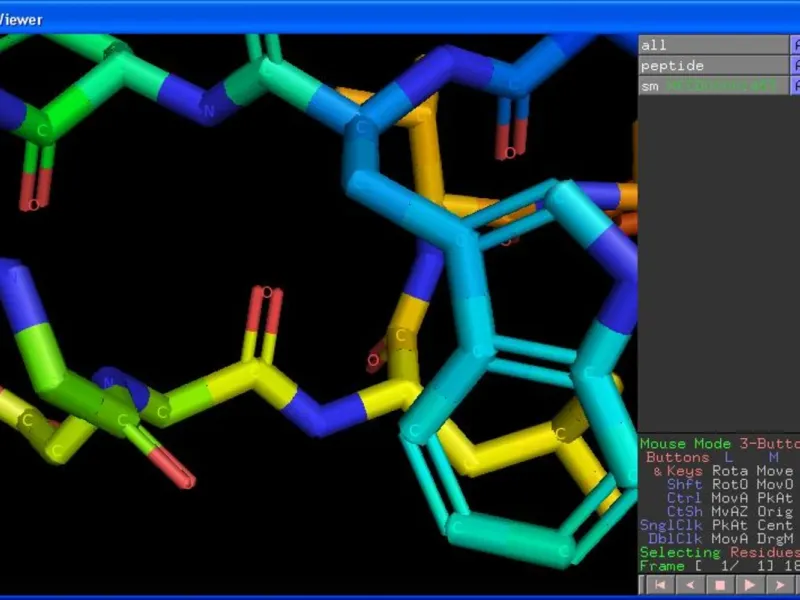The image size is (800, 600).
Task: Click 'PkAt' in the SnglClk row
Action: pos(731,525)
